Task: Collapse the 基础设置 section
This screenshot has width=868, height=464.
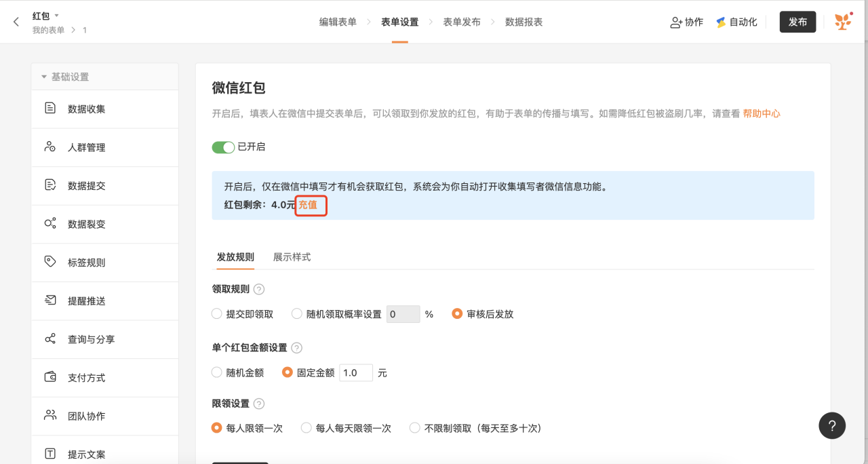Action: 44,77
